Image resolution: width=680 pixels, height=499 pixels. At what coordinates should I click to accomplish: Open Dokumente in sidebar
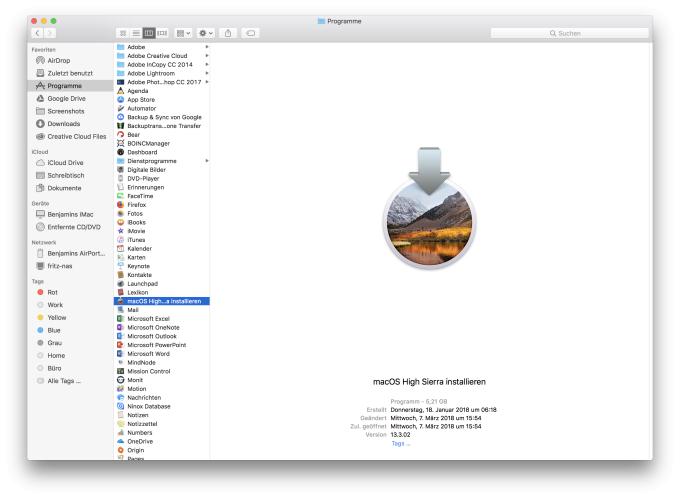(70, 188)
